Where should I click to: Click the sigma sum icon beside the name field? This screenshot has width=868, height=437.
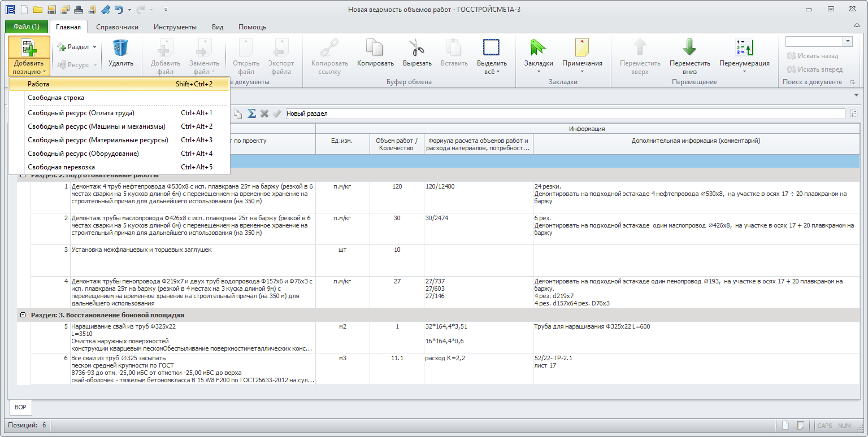tap(251, 113)
